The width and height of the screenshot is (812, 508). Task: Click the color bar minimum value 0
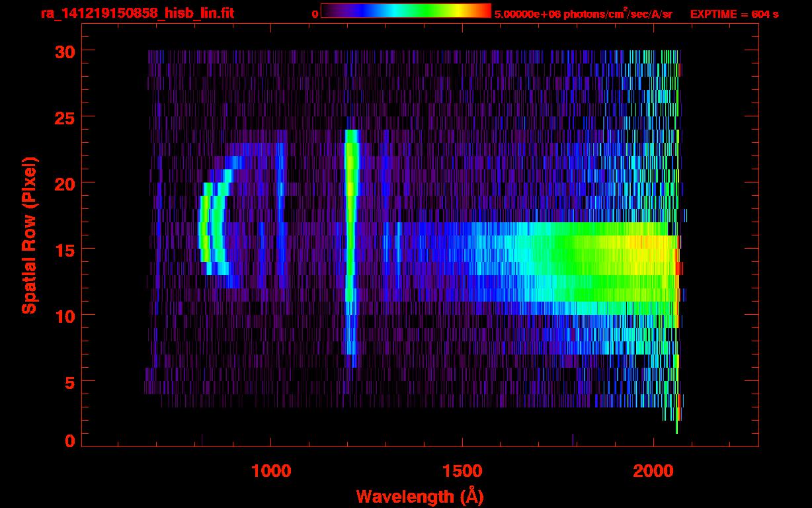[315, 14]
